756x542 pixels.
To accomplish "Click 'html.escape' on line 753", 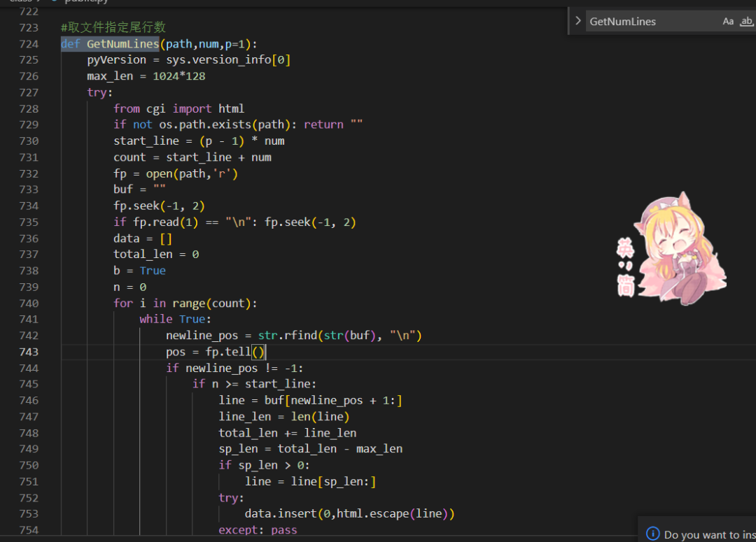I will [372, 514].
